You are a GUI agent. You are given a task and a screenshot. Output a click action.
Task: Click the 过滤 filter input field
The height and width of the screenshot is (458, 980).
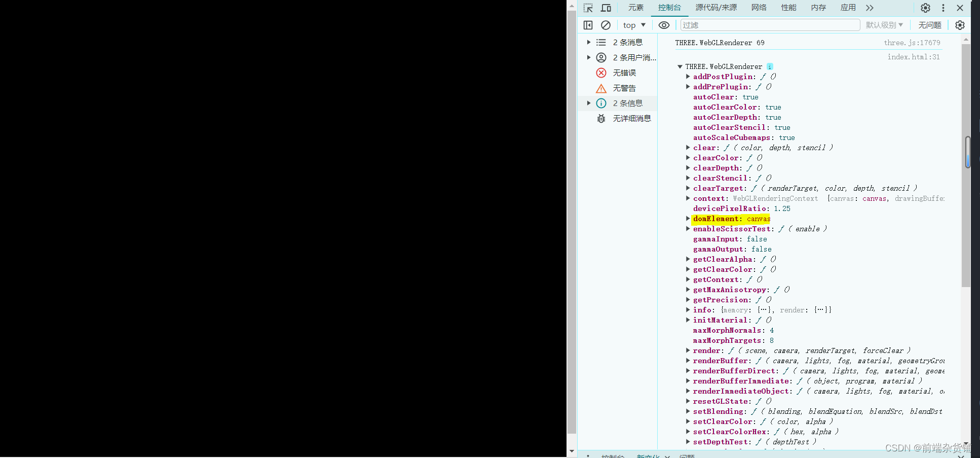coord(770,25)
